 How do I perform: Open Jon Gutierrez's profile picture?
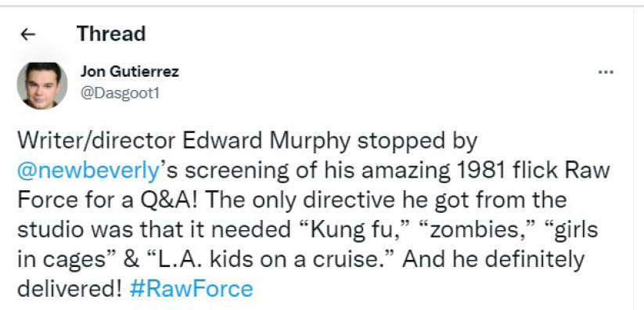tap(42, 85)
